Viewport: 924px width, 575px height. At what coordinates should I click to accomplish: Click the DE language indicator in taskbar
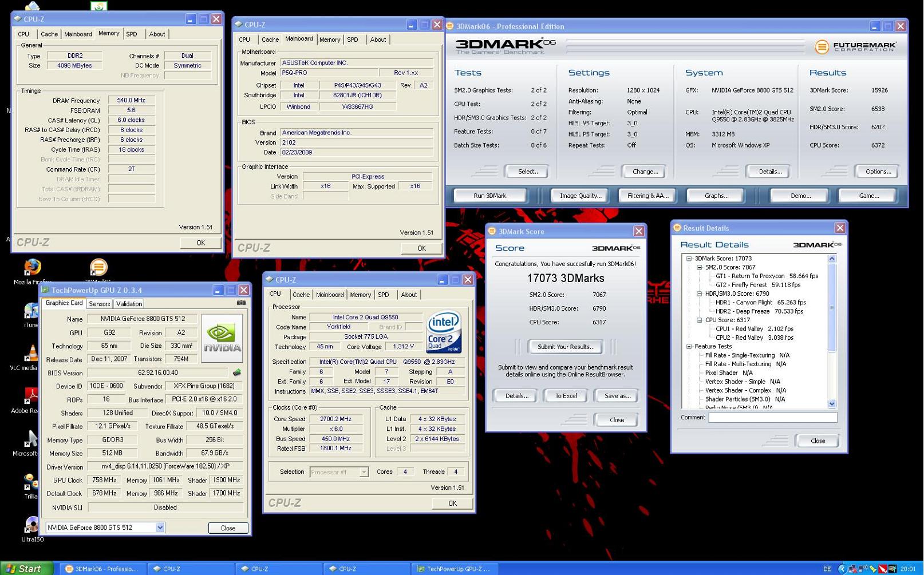[827, 569]
